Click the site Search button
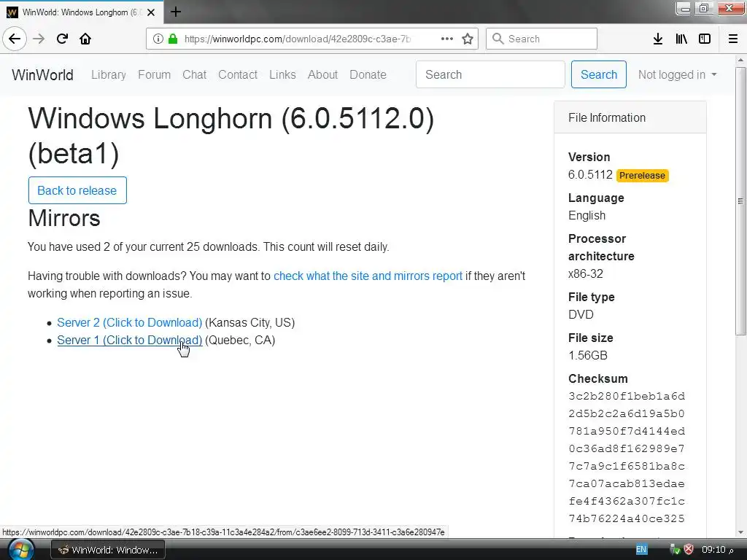Screen dimensions: 747x560 click(599, 74)
